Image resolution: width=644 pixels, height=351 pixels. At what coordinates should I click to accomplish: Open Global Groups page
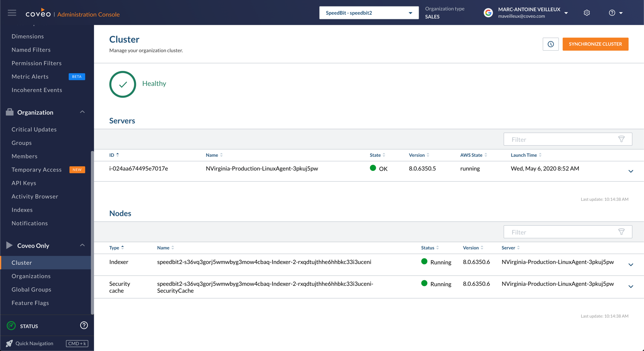tap(31, 289)
